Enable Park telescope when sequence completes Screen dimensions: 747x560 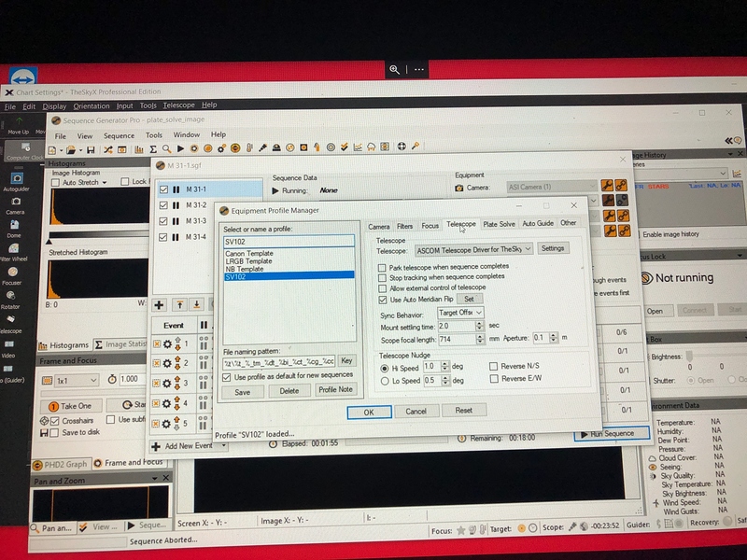click(x=382, y=268)
